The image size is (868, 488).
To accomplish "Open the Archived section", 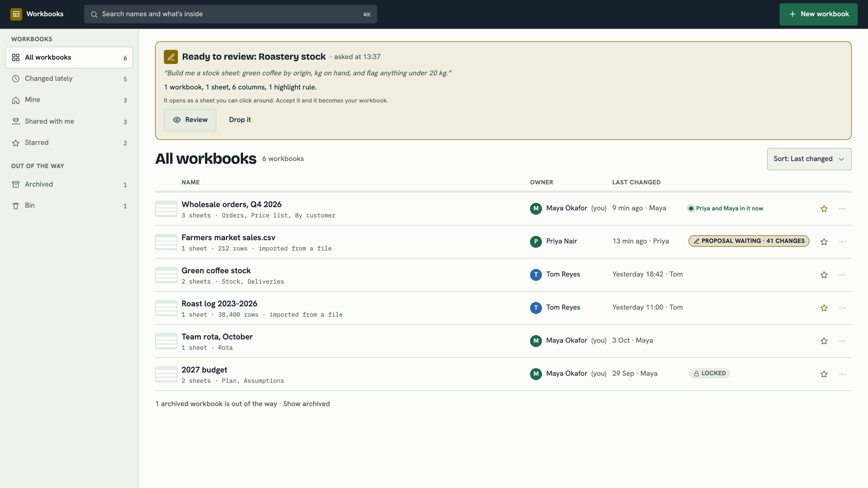I will [69, 184].
